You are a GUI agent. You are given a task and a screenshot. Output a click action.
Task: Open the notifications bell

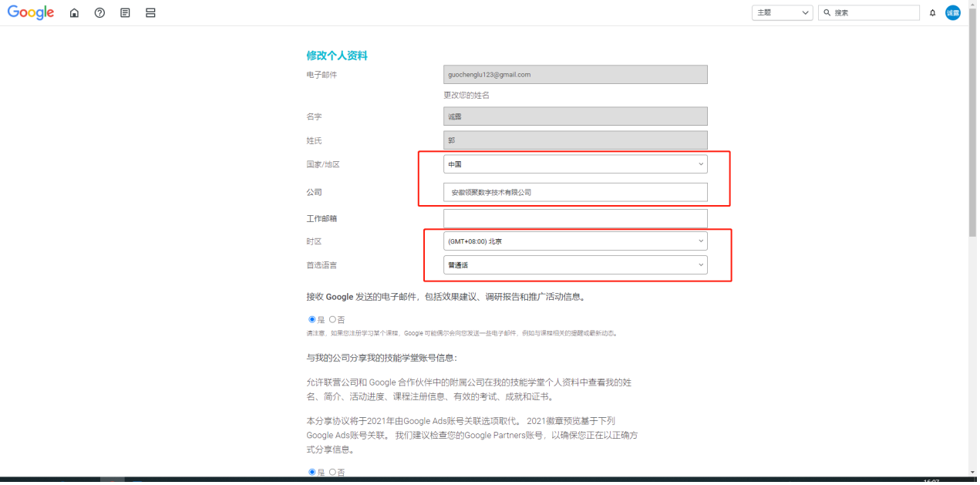(932, 13)
